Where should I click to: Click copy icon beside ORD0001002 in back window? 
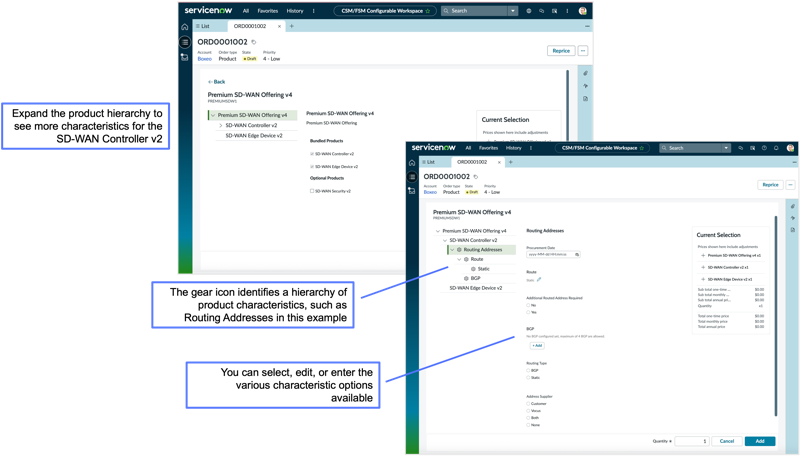tap(254, 42)
